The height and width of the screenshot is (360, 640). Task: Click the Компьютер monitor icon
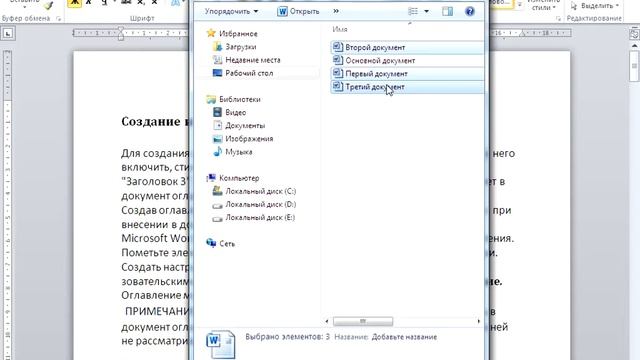coord(211,178)
